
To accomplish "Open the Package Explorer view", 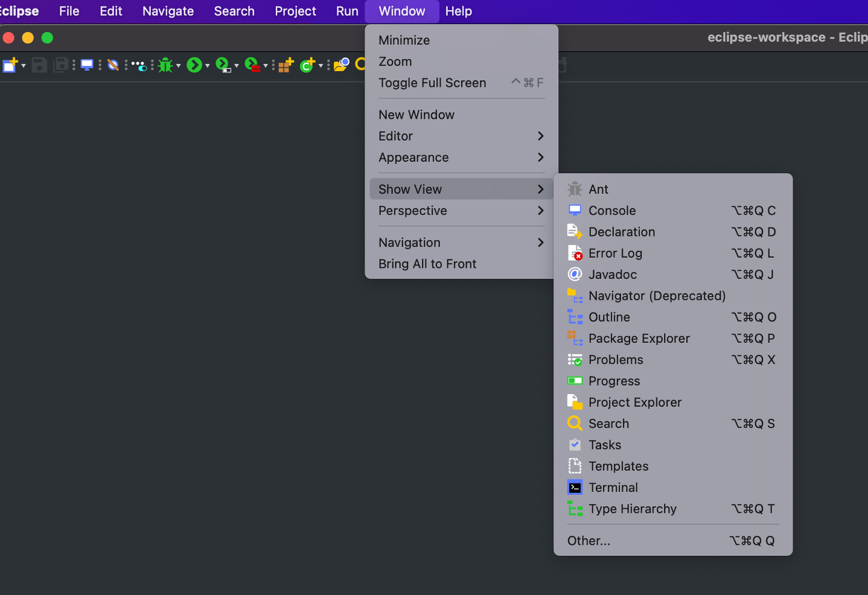I will pyautogui.click(x=673, y=339).
